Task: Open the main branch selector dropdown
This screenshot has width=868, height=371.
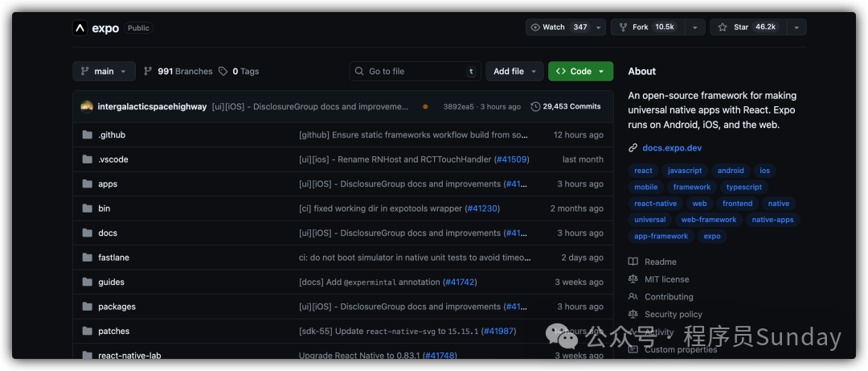Action: [x=104, y=72]
